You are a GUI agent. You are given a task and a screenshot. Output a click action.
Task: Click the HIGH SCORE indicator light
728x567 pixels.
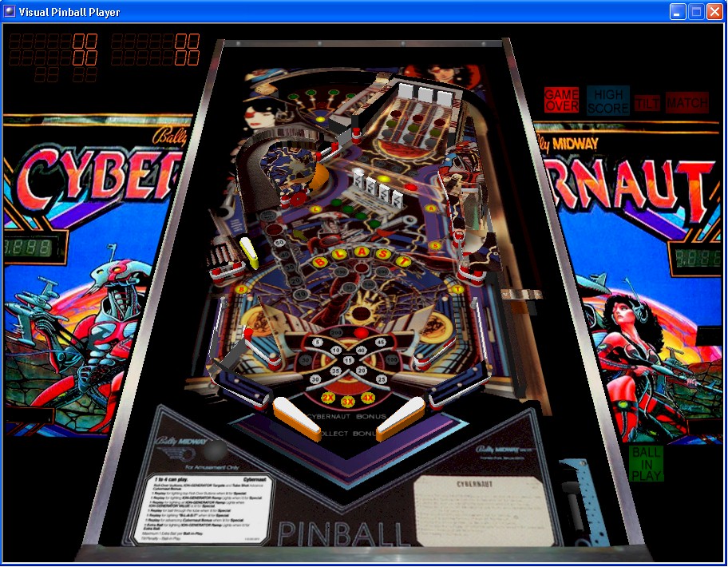point(607,101)
